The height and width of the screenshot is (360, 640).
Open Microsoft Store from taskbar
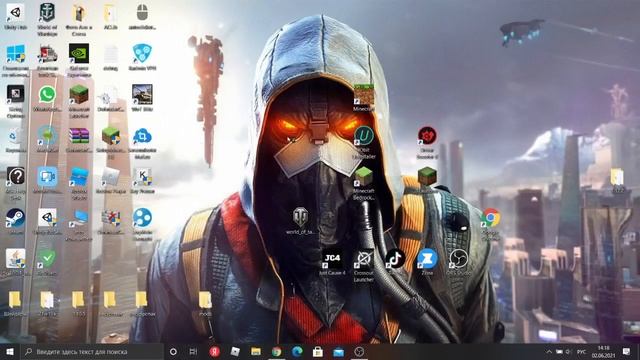(x=318, y=351)
